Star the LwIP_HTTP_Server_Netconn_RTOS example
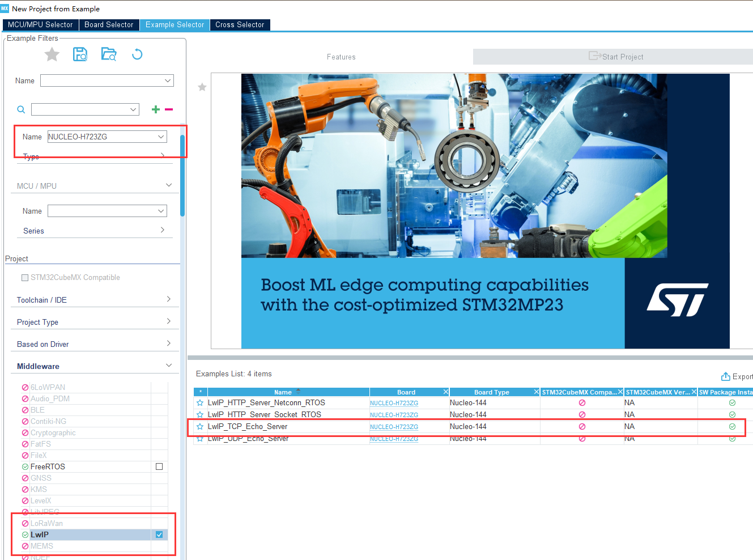This screenshot has width=753, height=560. [200, 403]
